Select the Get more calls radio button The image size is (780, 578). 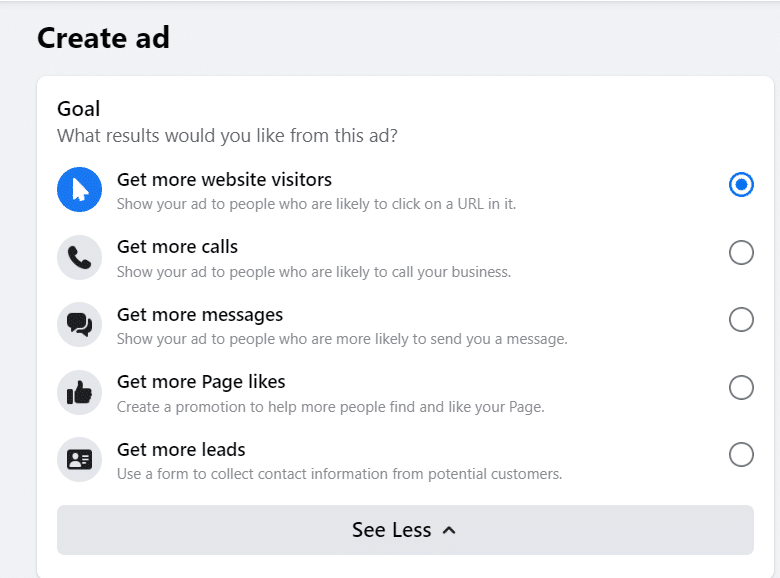pos(741,253)
